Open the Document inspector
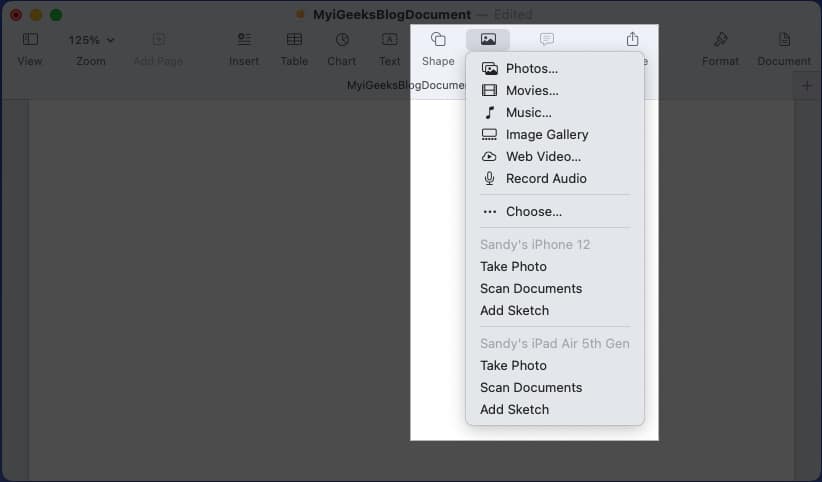 point(784,39)
